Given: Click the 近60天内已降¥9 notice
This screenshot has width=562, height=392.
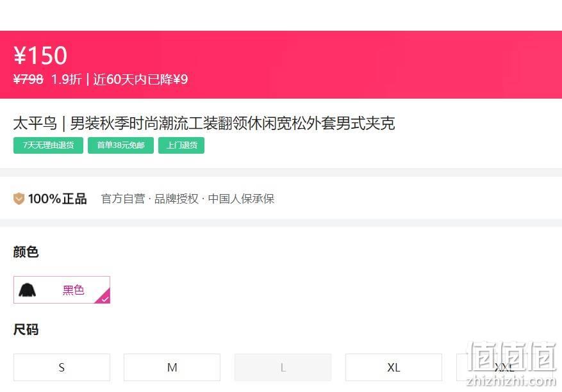Looking at the screenshot, I should pyautogui.click(x=140, y=79).
